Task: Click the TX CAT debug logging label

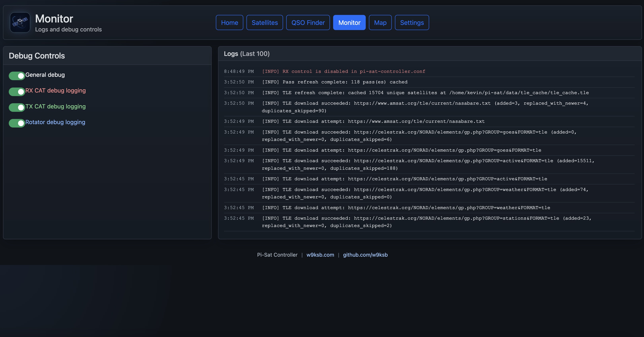Action: [55, 106]
